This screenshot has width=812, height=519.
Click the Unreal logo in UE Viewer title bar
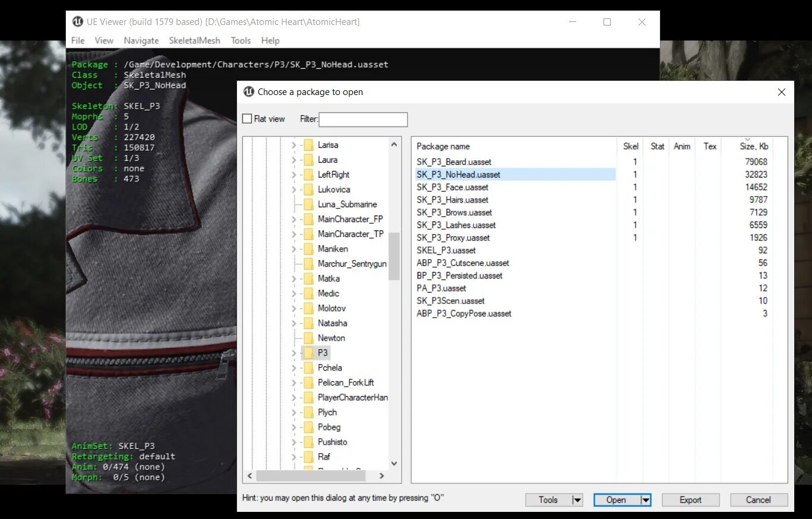(x=77, y=22)
